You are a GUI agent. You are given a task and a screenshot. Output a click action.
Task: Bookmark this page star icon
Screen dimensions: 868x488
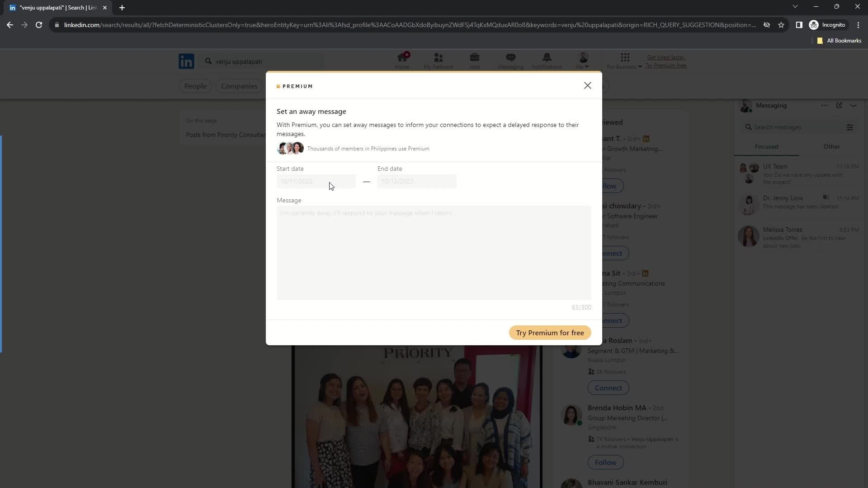coord(781,25)
